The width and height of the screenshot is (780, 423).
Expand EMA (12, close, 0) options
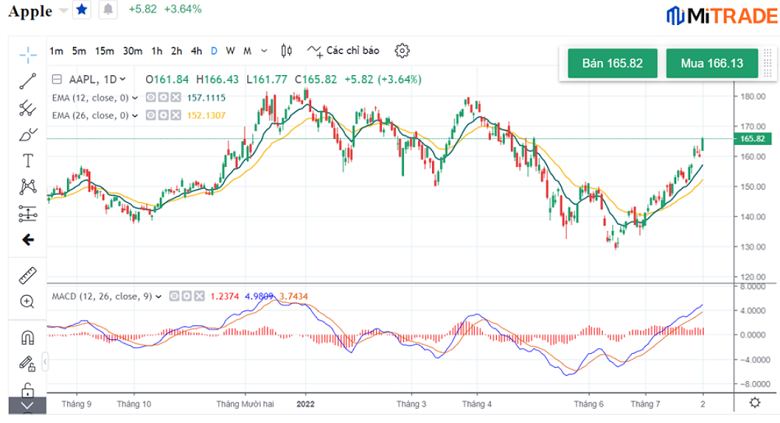point(134,98)
